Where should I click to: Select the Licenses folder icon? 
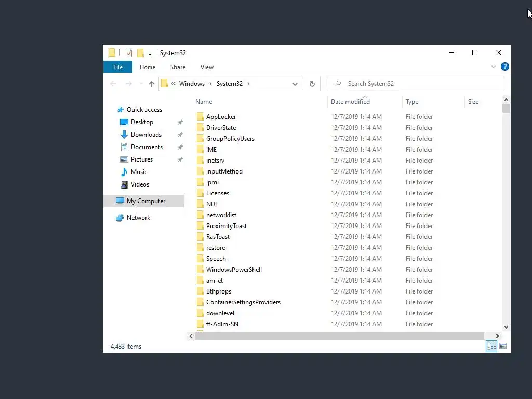click(200, 193)
